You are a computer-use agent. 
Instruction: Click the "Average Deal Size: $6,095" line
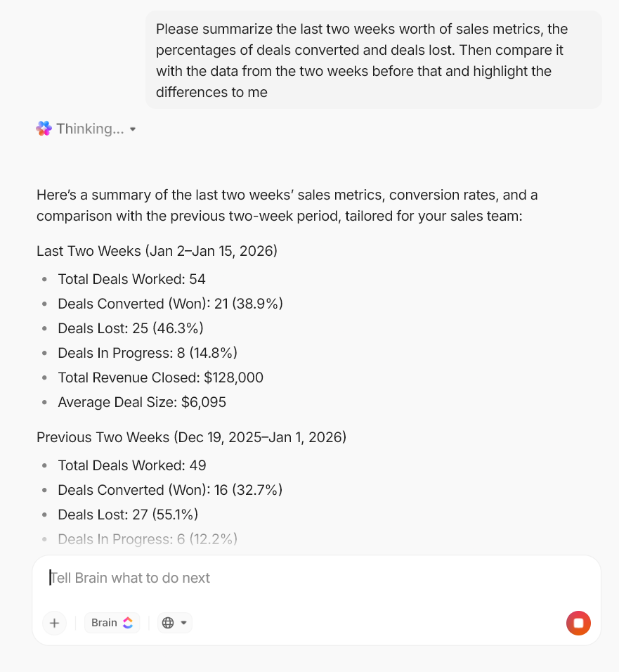[142, 402]
